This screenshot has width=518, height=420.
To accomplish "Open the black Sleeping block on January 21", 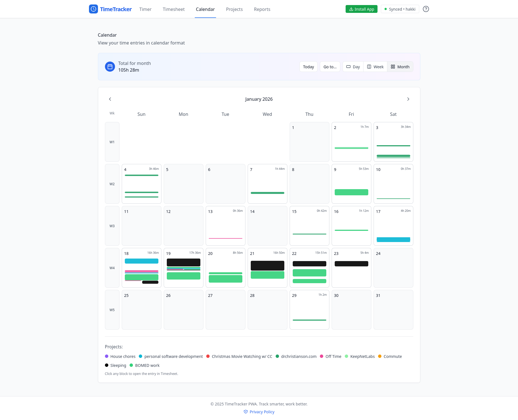I will pos(267,265).
